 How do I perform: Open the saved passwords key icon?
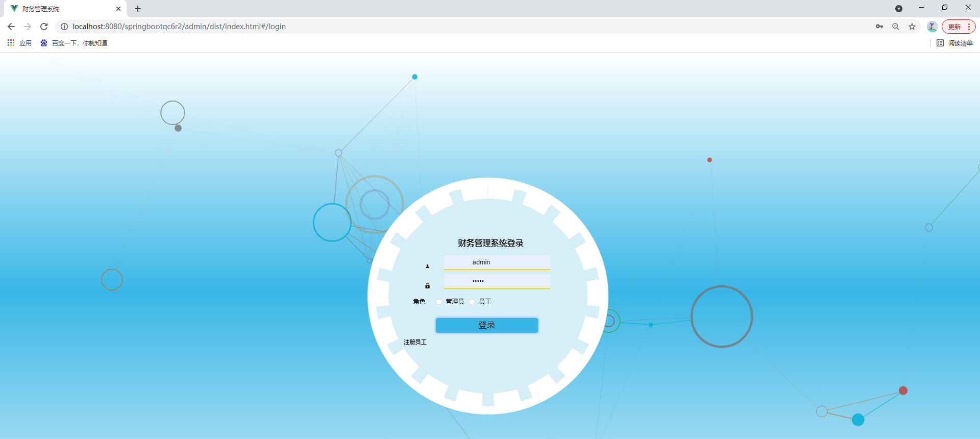pos(879,27)
